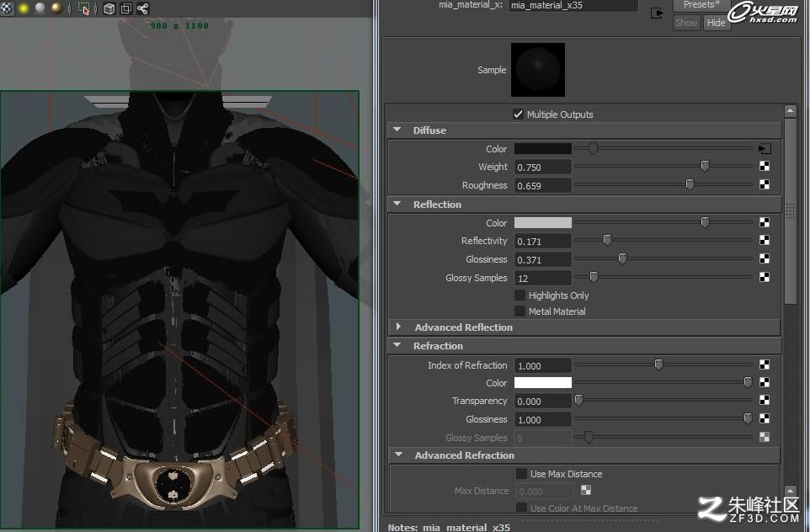Open the grey Reflection Color swatch
Viewport: 810px width, 532px height.
[543, 222]
